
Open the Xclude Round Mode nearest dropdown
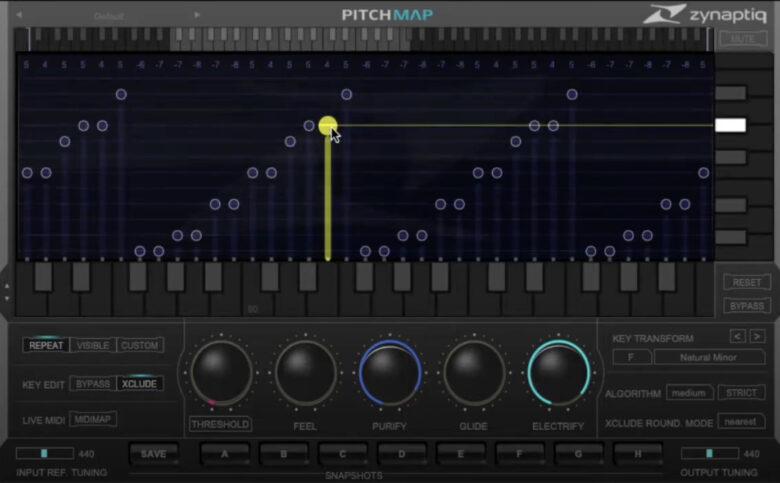point(741,422)
